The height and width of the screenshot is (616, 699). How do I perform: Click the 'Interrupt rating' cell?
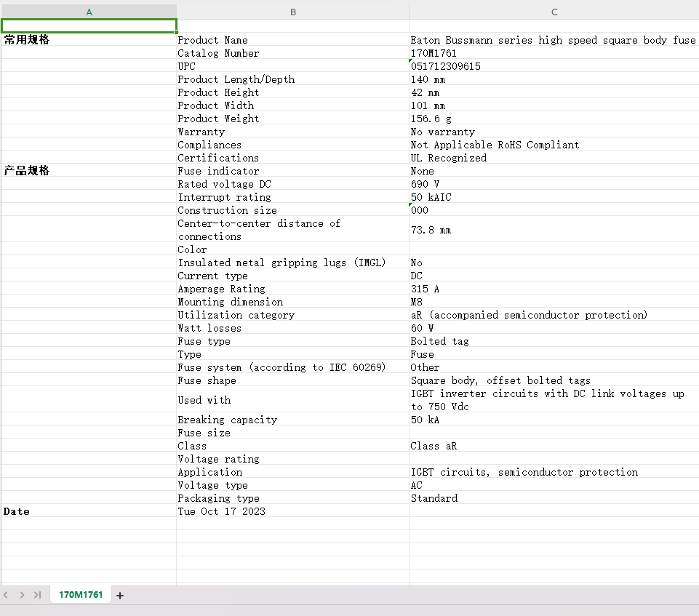(293, 197)
